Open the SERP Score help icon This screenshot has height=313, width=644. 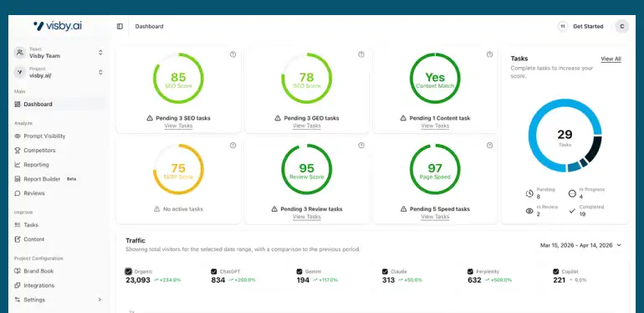(x=233, y=145)
